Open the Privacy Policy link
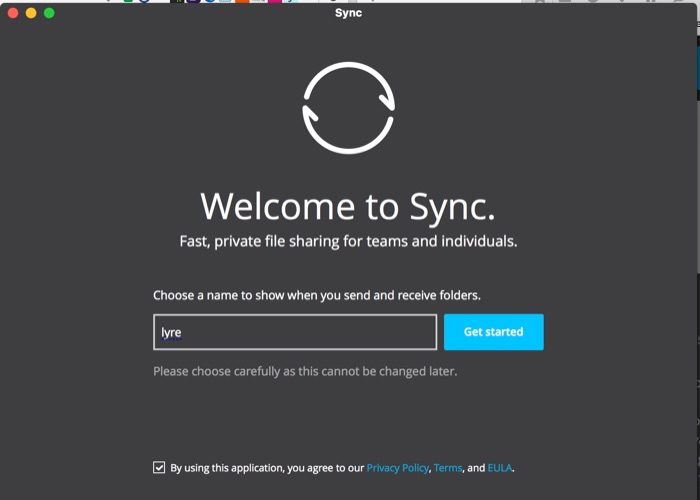 click(397, 468)
